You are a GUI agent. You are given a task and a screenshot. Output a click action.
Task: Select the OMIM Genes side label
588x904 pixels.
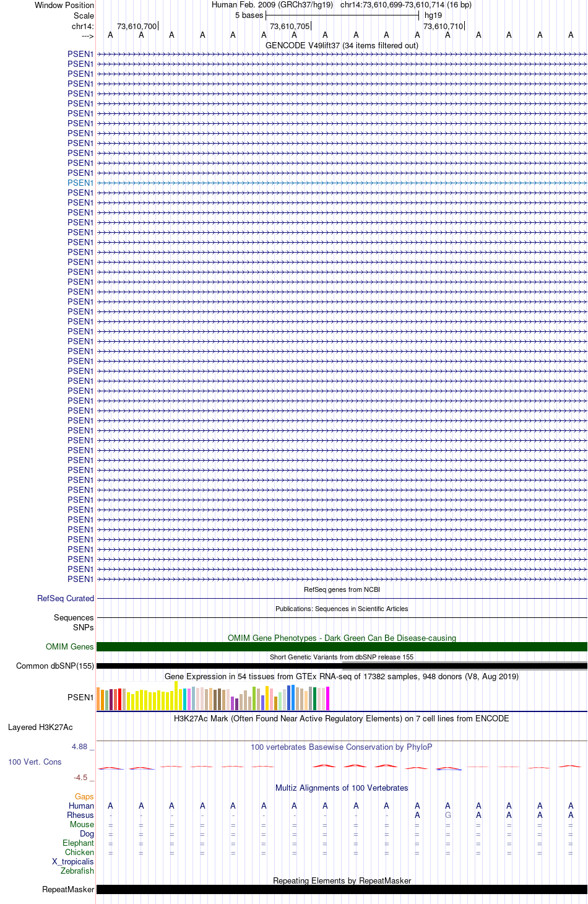pos(69,646)
